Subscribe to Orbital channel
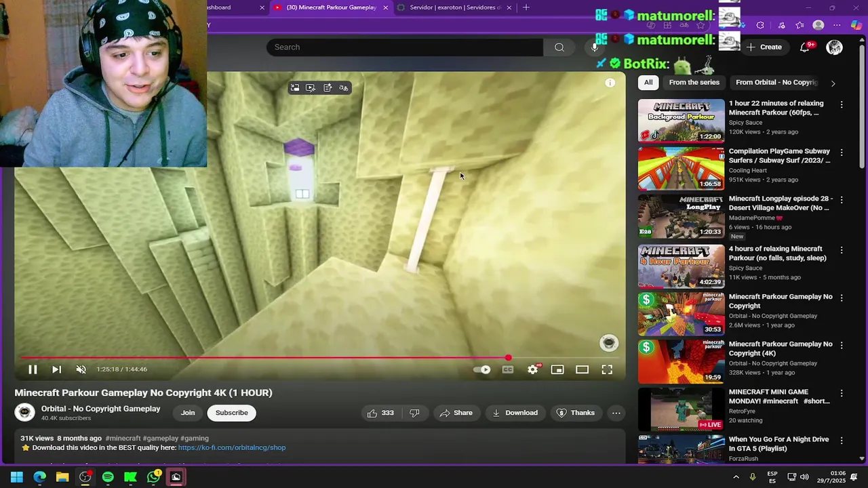Viewport: 868px width, 488px height. coord(232,413)
